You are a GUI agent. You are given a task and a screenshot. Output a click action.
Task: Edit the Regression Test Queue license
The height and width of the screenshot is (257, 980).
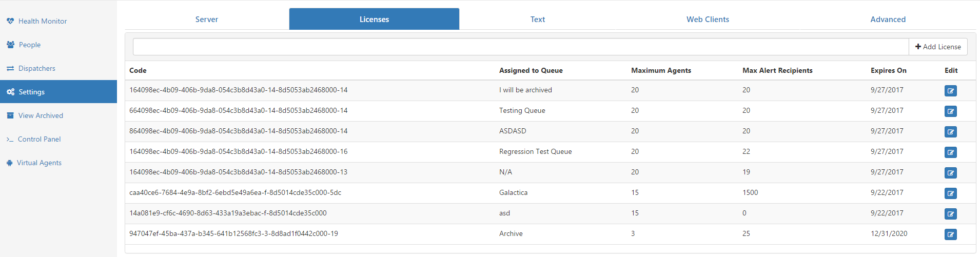click(x=950, y=152)
